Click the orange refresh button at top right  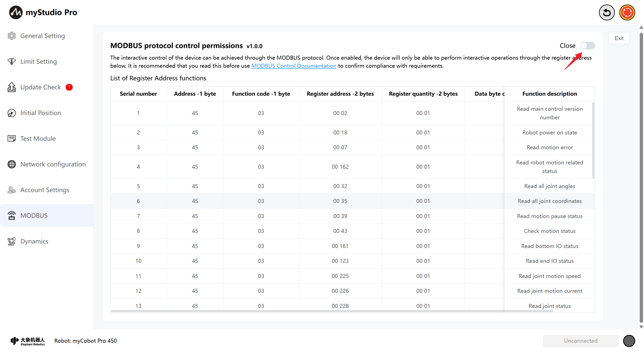coord(627,12)
